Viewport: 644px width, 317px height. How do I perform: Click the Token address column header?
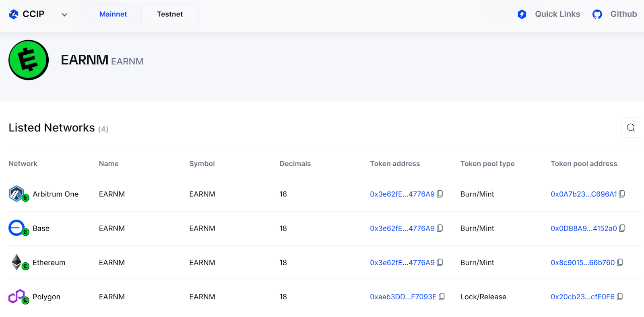coord(395,164)
